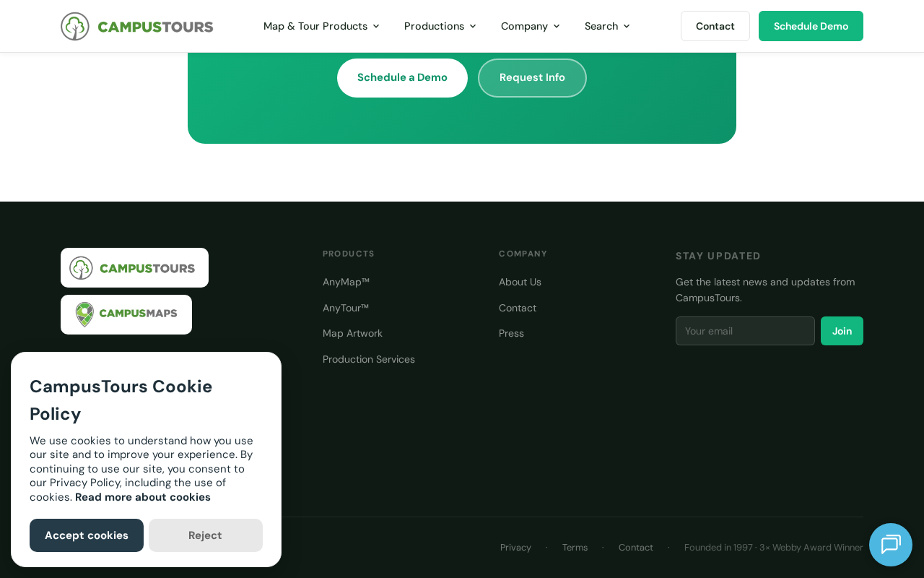Go to Map Artwork page
The height and width of the screenshot is (578, 924).
352,333
